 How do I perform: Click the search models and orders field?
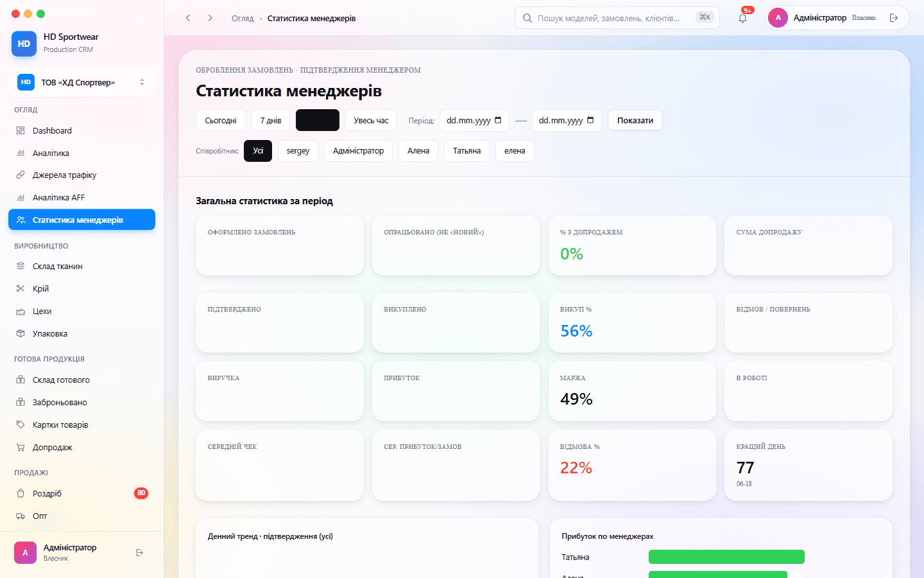pyautogui.click(x=617, y=18)
